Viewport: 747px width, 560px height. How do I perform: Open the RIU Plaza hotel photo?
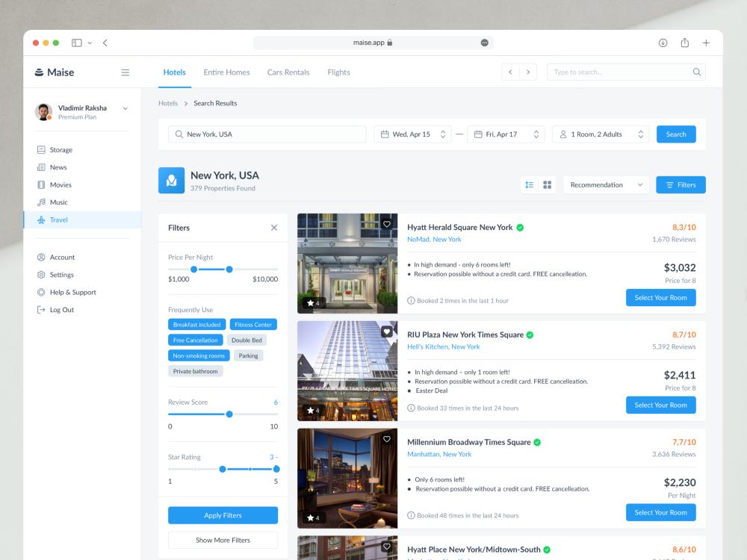[x=347, y=371]
